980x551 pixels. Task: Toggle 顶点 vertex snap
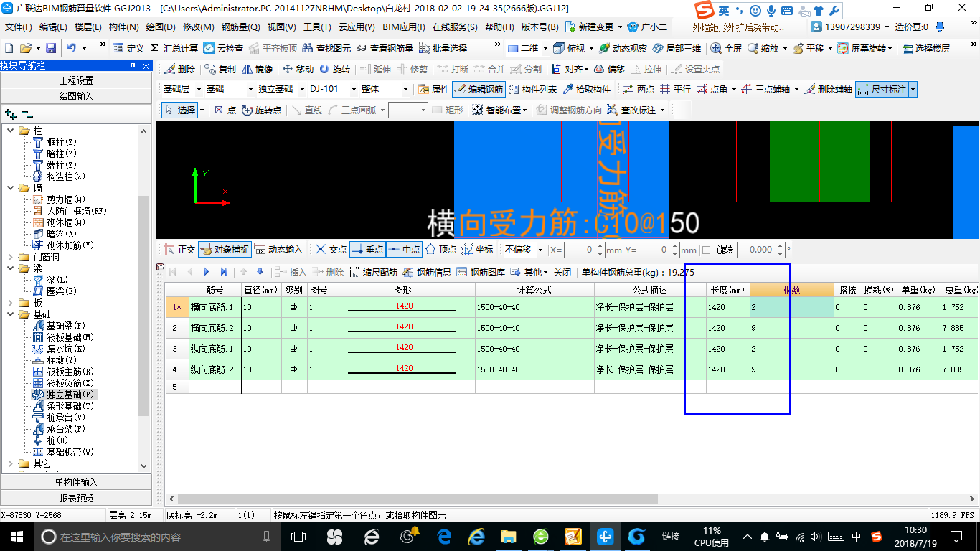pyautogui.click(x=440, y=250)
